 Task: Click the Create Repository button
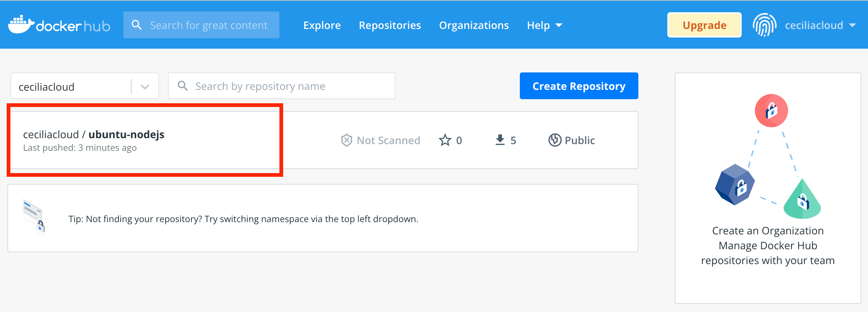(x=579, y=86)
